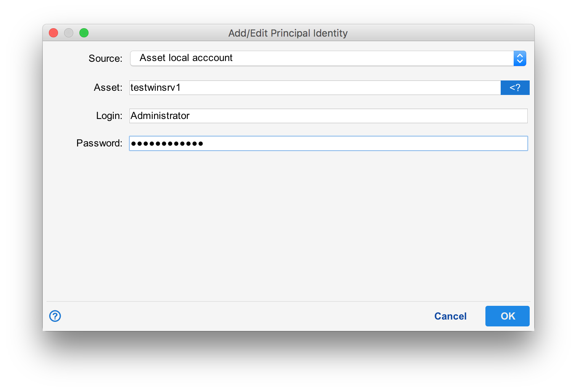Click the Source label text

[x=105, y=58]
